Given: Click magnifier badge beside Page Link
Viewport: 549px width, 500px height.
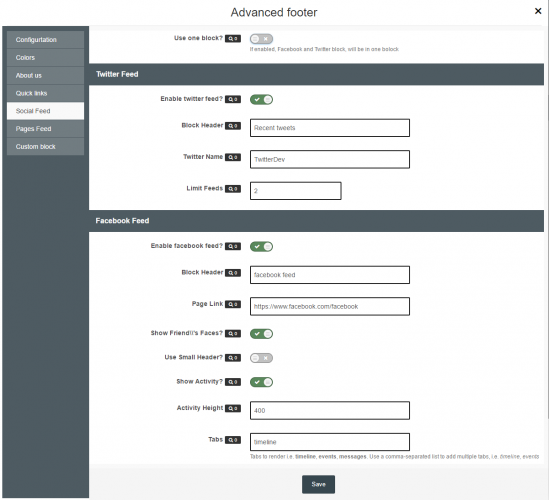Looking at the screenshot, I should pos(233,304).
